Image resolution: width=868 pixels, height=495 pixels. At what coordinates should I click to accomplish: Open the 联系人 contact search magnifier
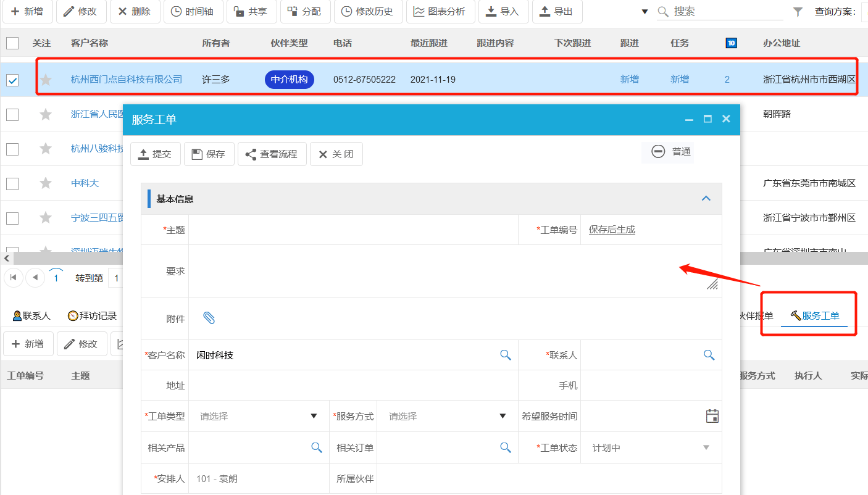coord(709,355)
